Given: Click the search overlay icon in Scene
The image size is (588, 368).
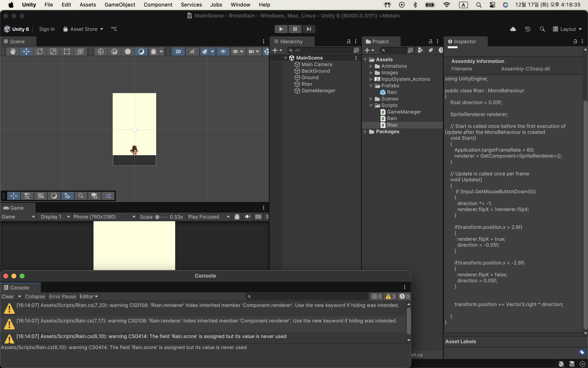Looking at the screenshot, I should tap(81, 196).
